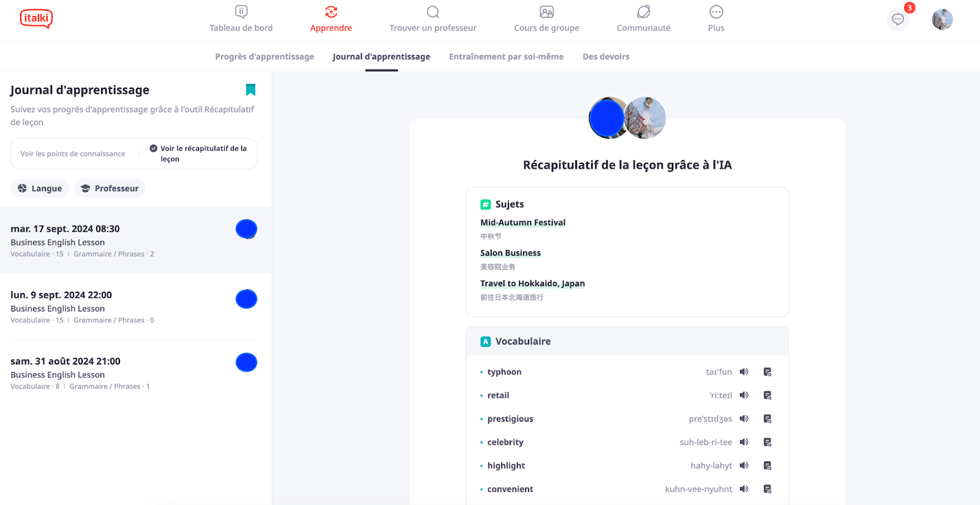Select the lun. 9 sept. 2024 lesson
Image resolution: width=980 pixels, height=505 pixels.
pos(136,306)
